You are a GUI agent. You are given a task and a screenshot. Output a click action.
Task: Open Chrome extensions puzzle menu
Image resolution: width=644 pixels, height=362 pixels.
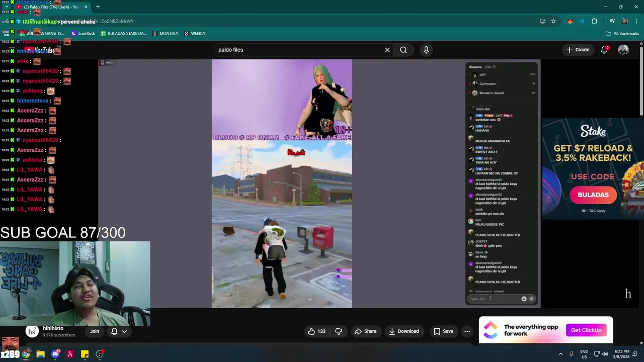point(594,21)
